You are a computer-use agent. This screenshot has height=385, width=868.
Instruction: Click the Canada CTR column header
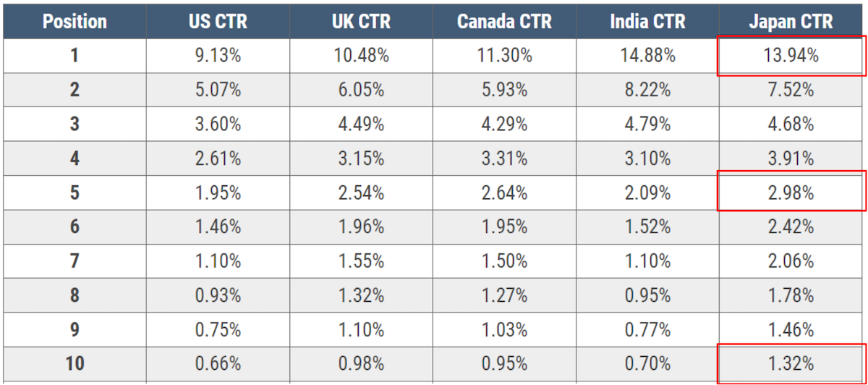(x=505, y=21)
